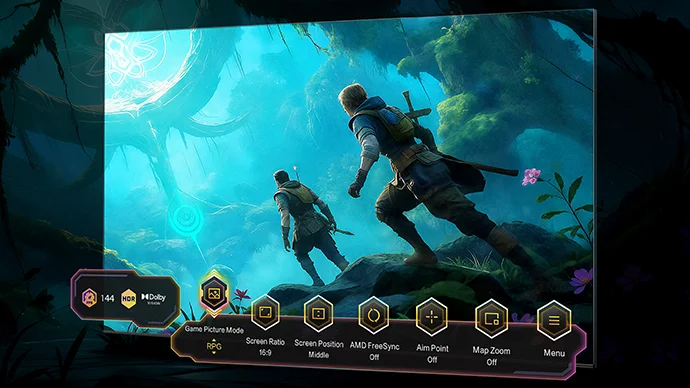Toggle the AMD FreeSync hexagon icon
The height and width of the screenshot is (388, 690).
[374, 315]
